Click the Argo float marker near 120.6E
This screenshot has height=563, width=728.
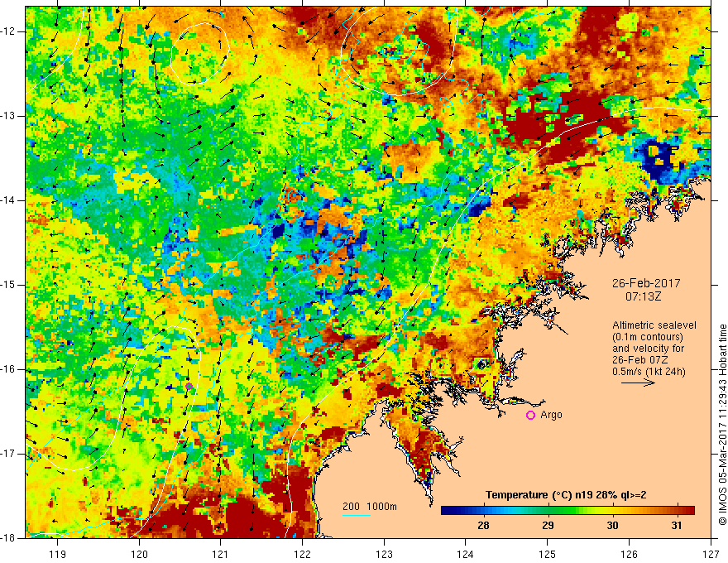(189, 386)
